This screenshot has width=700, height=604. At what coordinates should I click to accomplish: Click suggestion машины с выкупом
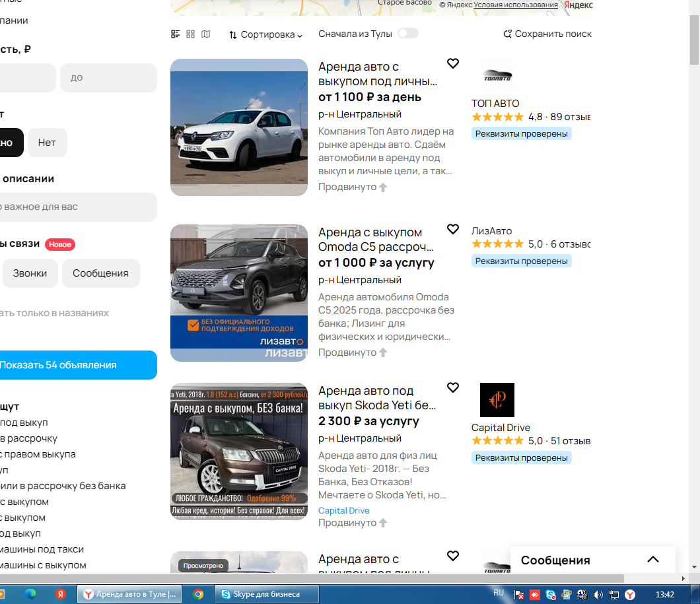point(44,565)
